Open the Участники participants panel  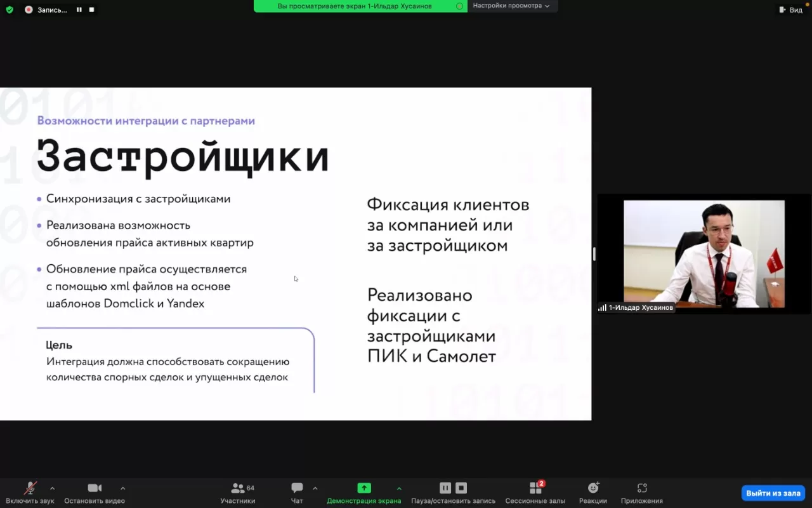coord(238,488)
